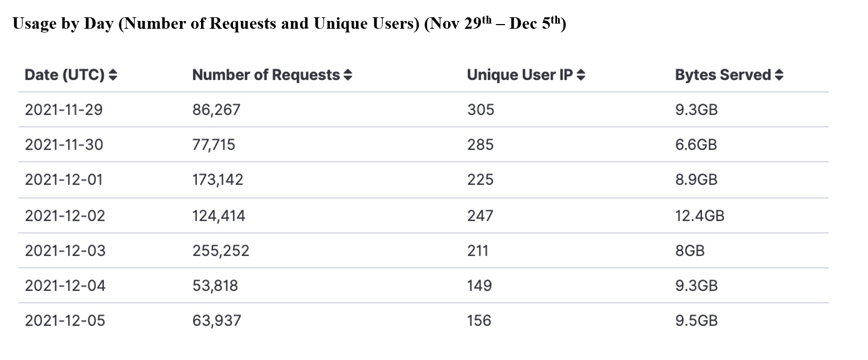Click the 2021-12-02 date cell

65,216
